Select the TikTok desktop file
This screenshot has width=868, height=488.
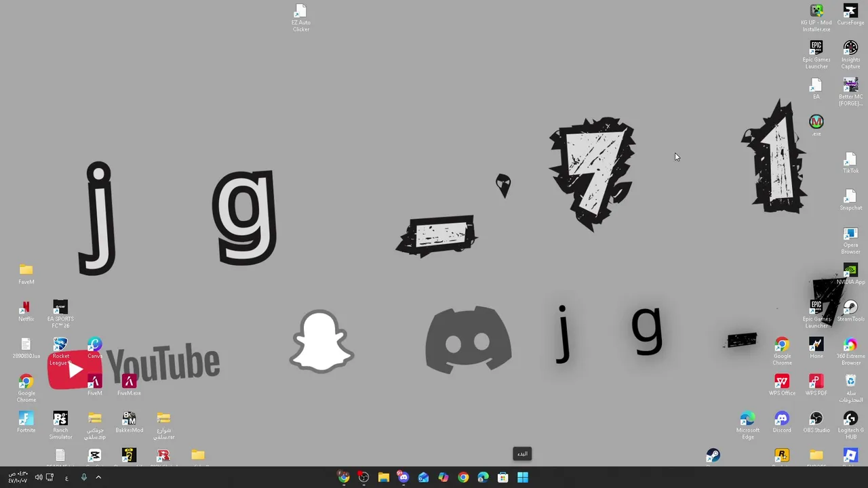pyautogui.click(x=850, y=163)
